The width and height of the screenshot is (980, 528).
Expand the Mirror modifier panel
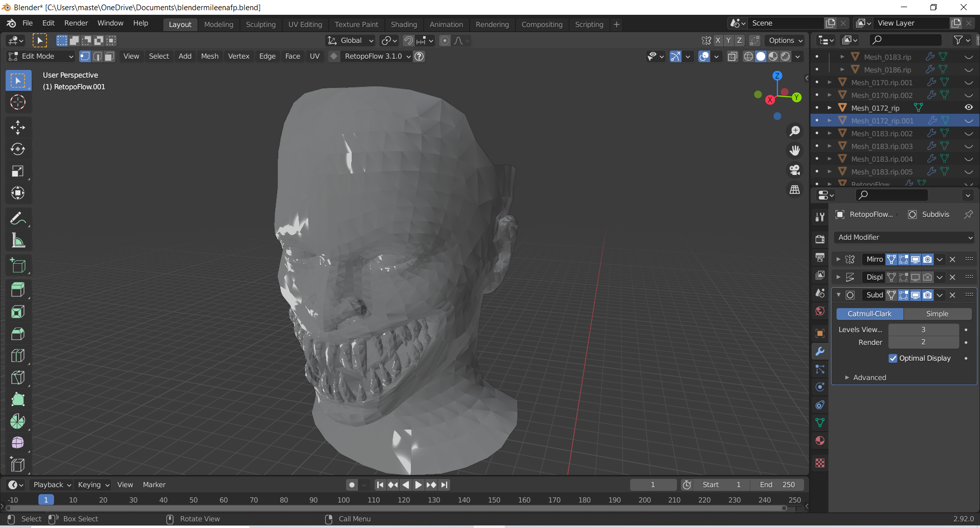click(x=838, y=259)
